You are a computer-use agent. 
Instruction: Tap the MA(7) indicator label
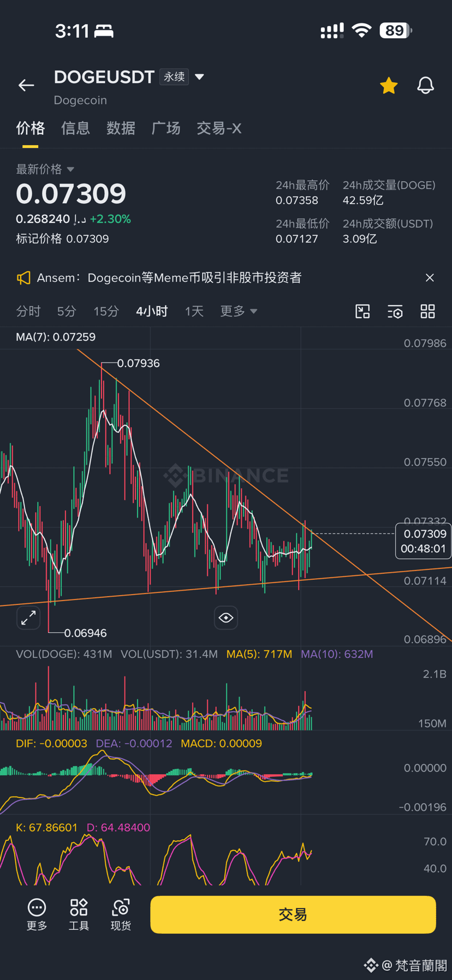tap(56, 337)
